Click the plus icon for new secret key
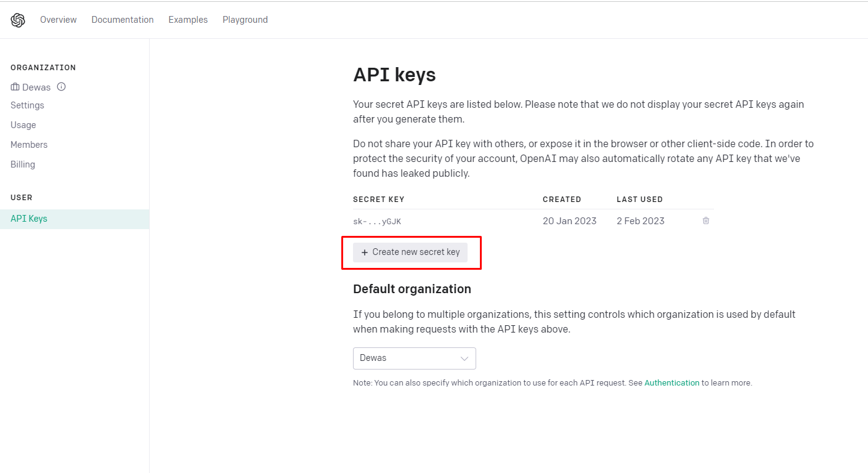868x473 pixels. 365,253
